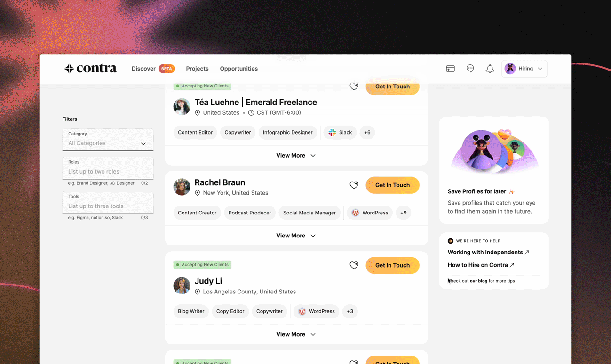
Task: Click the Slack tool chip icon
Action: tap(332, 133)
